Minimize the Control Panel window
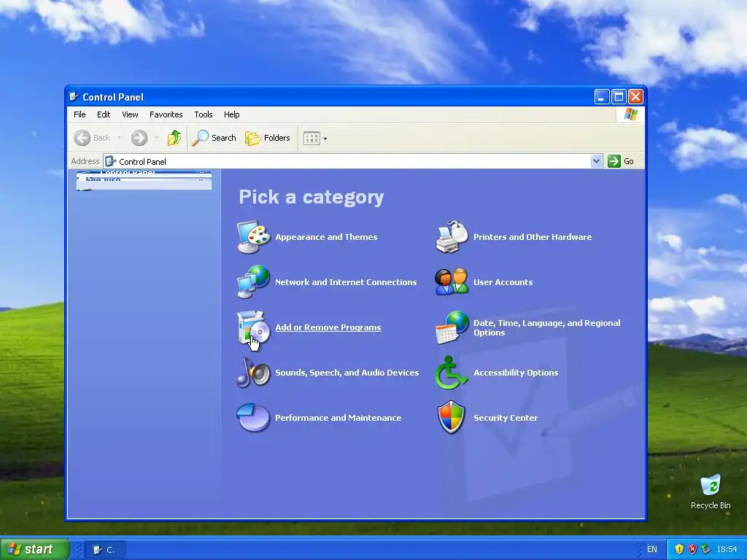 602,97
